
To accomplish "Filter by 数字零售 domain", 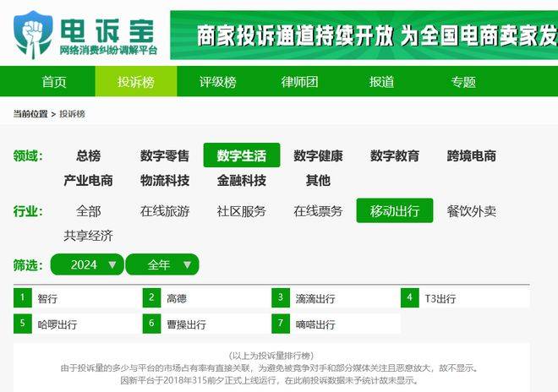I will point(165,155).
